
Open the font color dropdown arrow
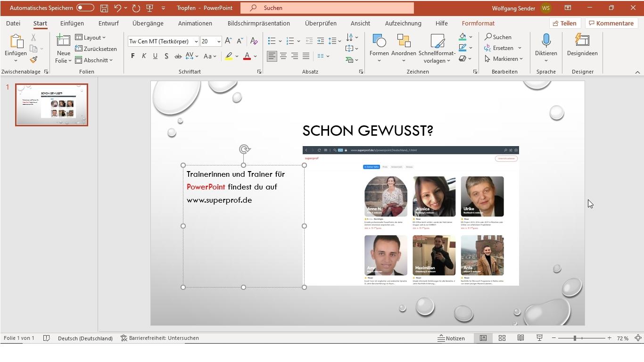pos(255,56)
